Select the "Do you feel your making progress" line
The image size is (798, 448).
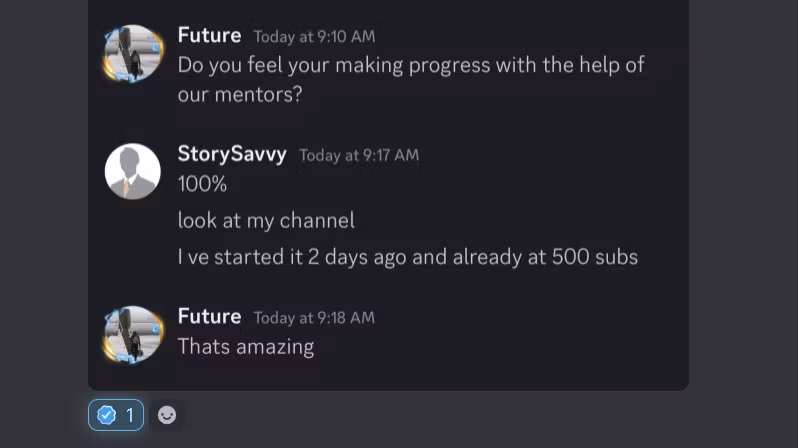point(411,65)
